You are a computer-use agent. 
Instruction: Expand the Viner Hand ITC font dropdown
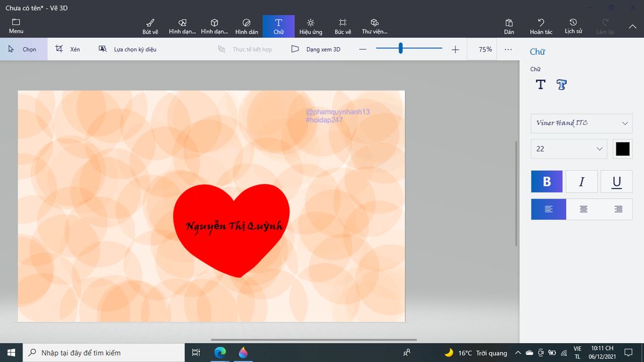pos(582,123)
